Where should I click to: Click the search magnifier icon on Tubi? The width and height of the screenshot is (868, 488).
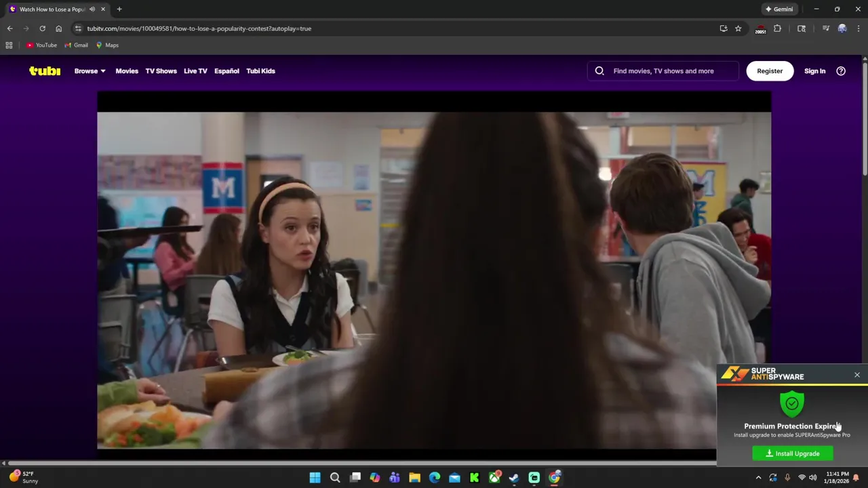599,70
